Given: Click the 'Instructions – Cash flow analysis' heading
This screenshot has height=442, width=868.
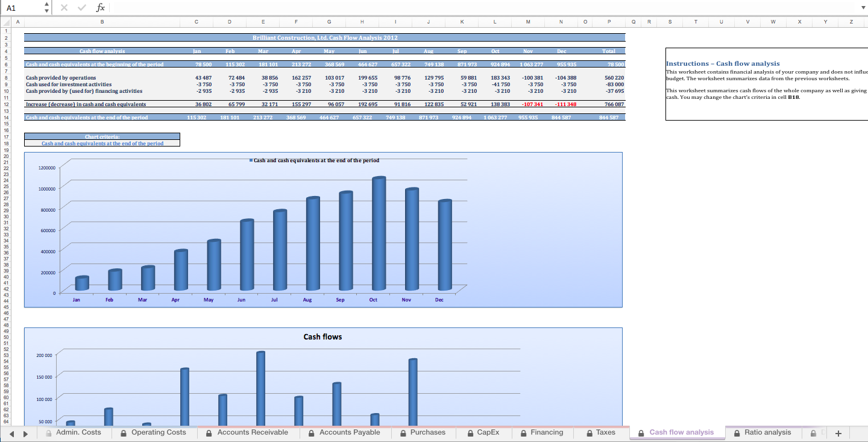Looking at the screenshot, I should point(723,63).
